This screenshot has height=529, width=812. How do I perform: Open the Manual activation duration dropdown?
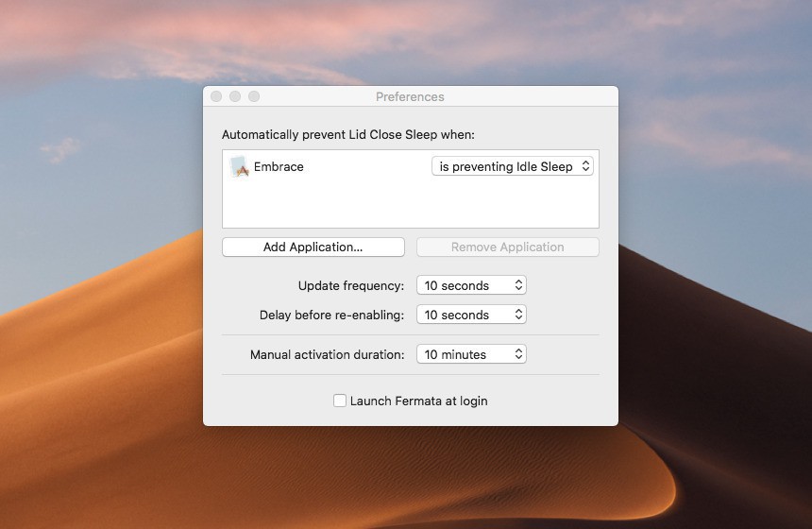tap(472, 354)
